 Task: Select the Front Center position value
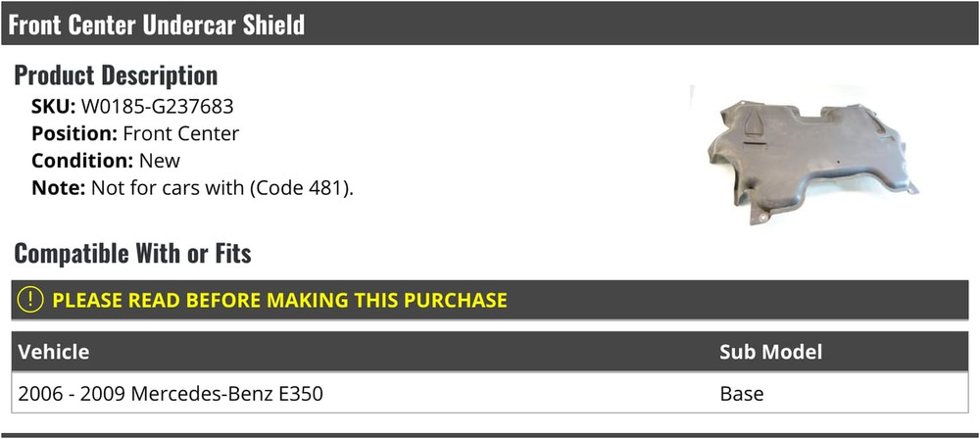coord(181,133)
